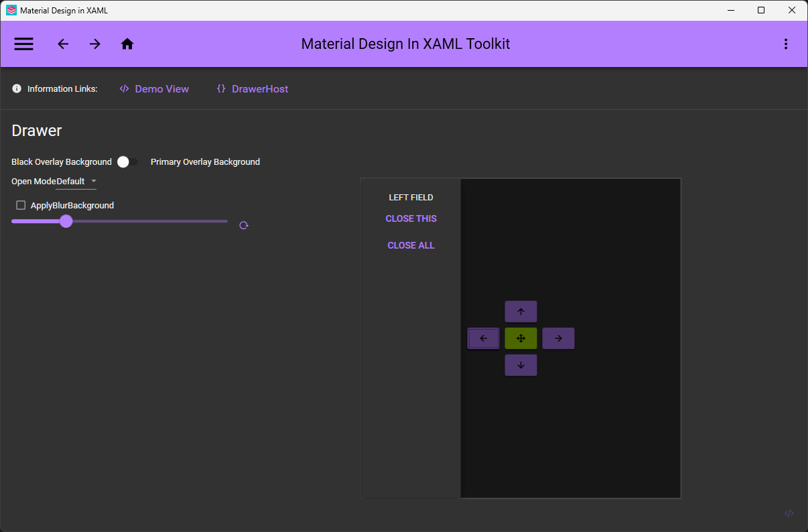Click the CLOSE THIS button
The width and height of the screenshot is (808, 532).
tap(411, 218)
